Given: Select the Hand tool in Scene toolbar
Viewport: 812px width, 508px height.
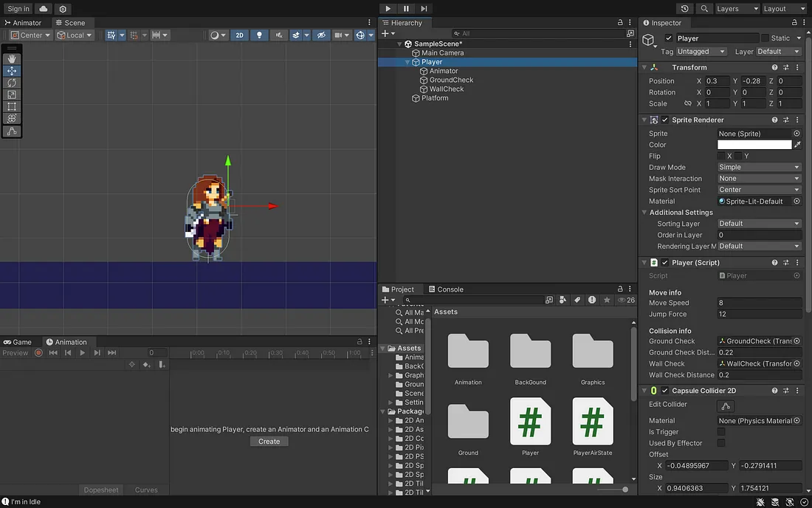Looking at the screenshot, I should tap(12, 59).
